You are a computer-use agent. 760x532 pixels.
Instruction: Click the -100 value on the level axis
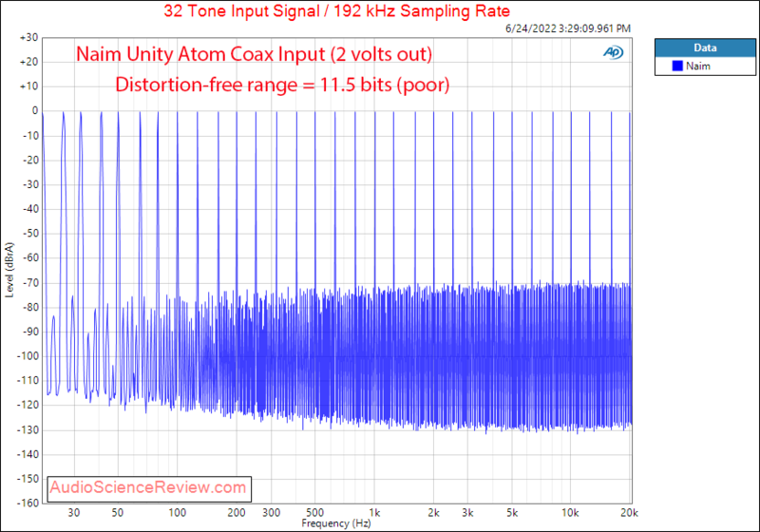point(28,356)
